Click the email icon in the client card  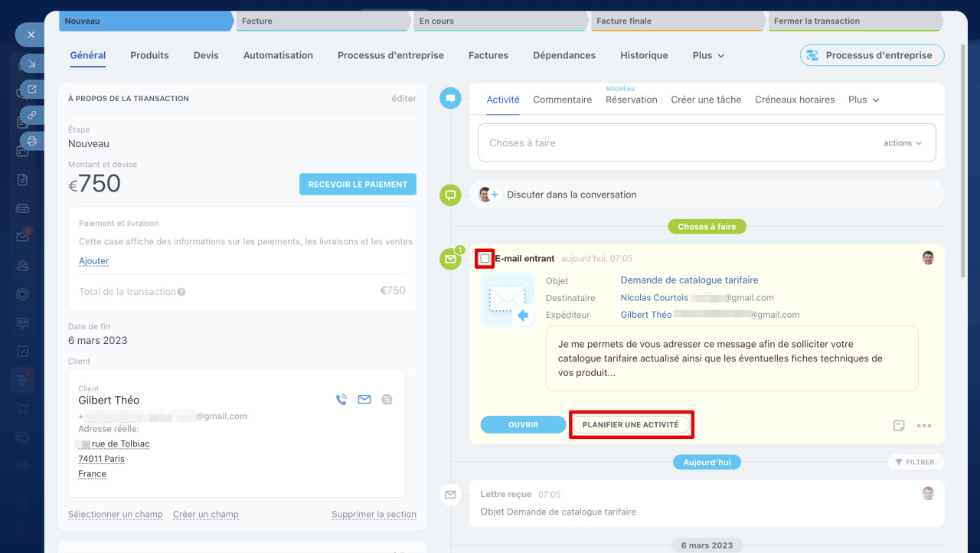pos(364,399)
